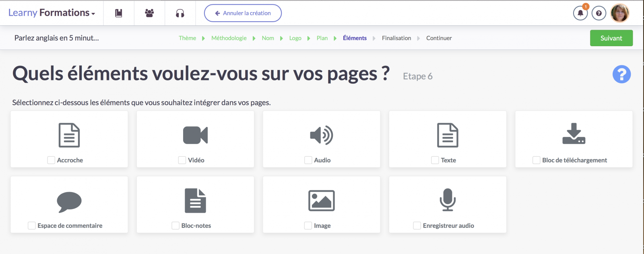Click the Texte document icon

point(448,135)
